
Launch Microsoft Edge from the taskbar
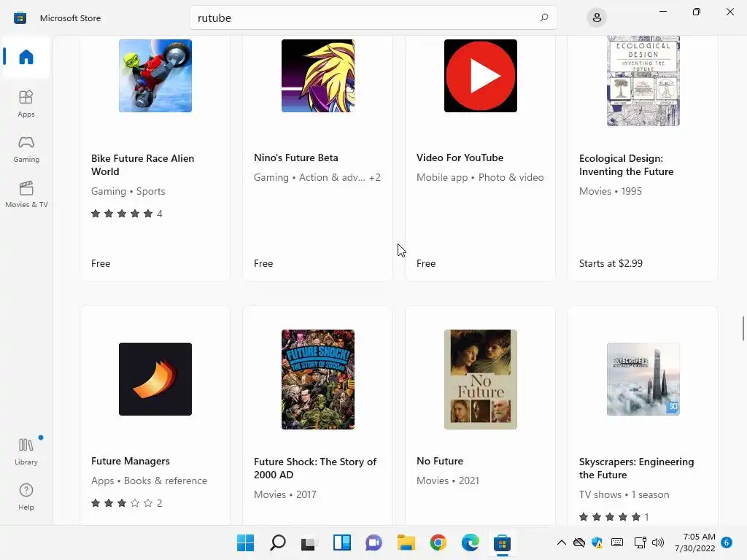coord(470,542)
